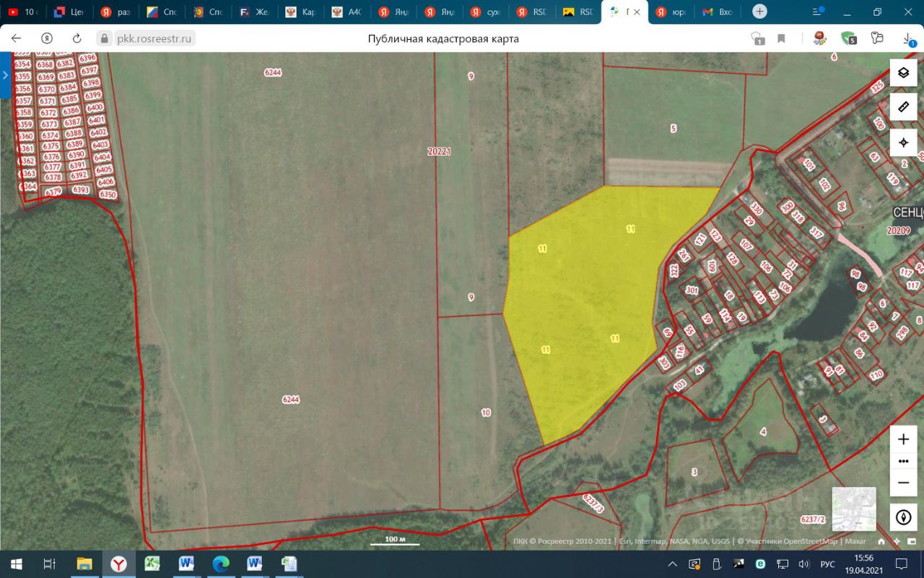Open Windows Start menu

click(x=16, y=564)
